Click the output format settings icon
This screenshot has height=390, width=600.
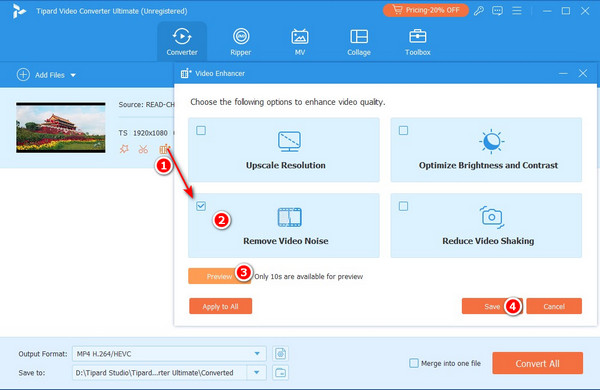(x=280, y=354)
